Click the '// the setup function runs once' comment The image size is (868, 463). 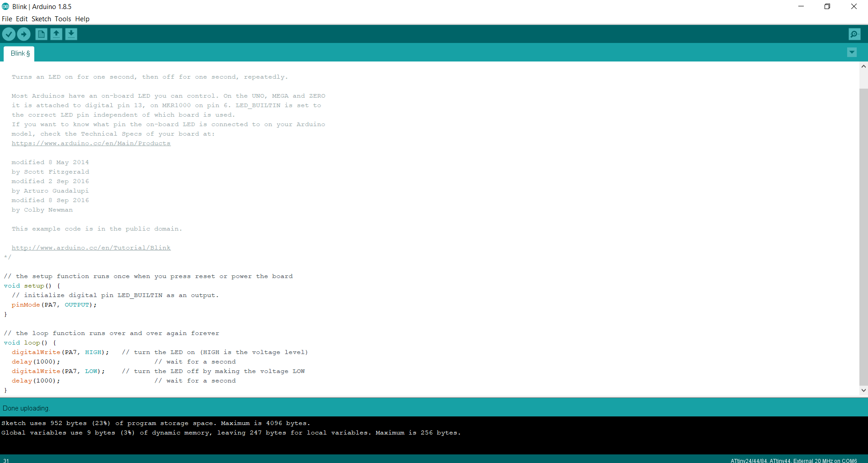click(148, 276)
